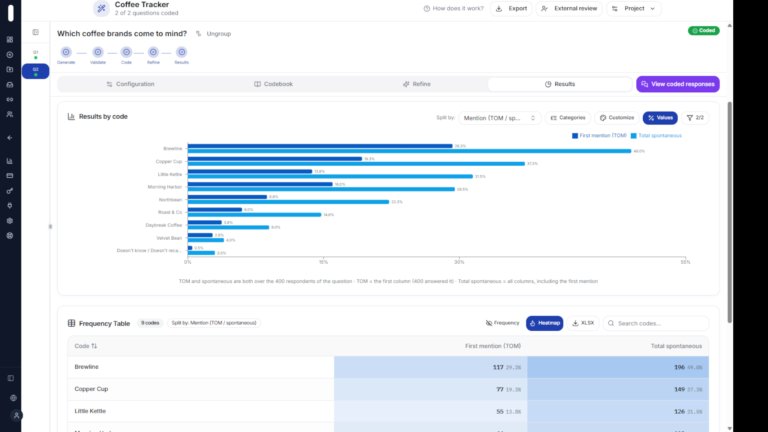
Task: Open the Project dropdown menu
Action: tap(634, 9)
